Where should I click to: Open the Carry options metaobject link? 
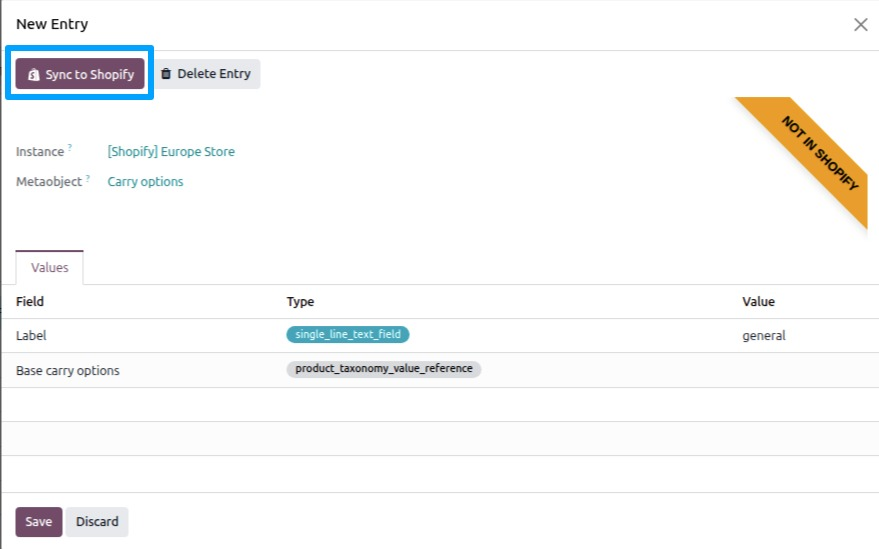click(145, 182)
